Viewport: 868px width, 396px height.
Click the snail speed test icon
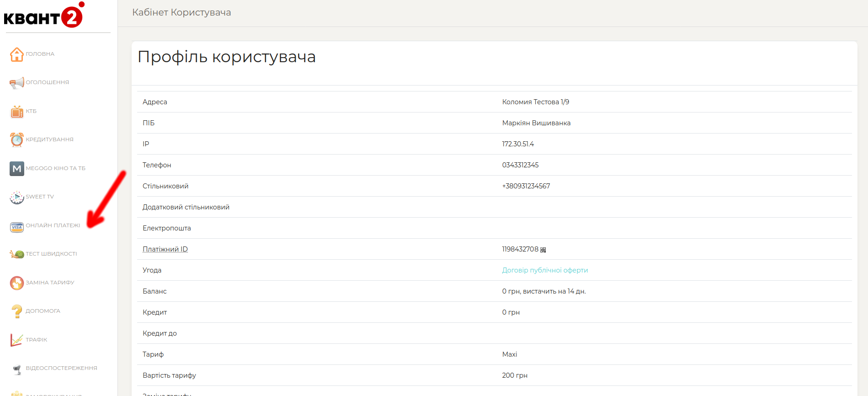[17, 254]
